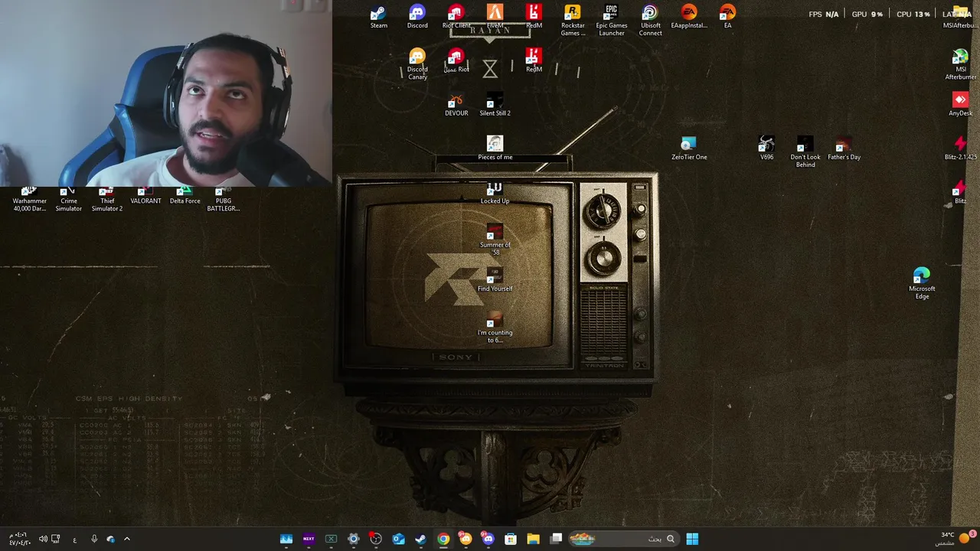
Task: Select the Thief Simulator 2 shortcut
Action: [x=107, y=200]
